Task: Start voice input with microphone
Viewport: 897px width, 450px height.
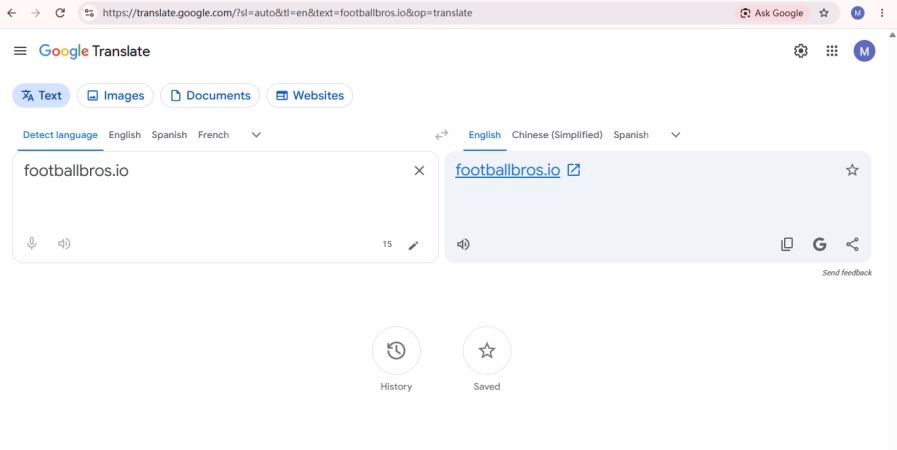Action: pyautogui.click(x=32, y=244)
